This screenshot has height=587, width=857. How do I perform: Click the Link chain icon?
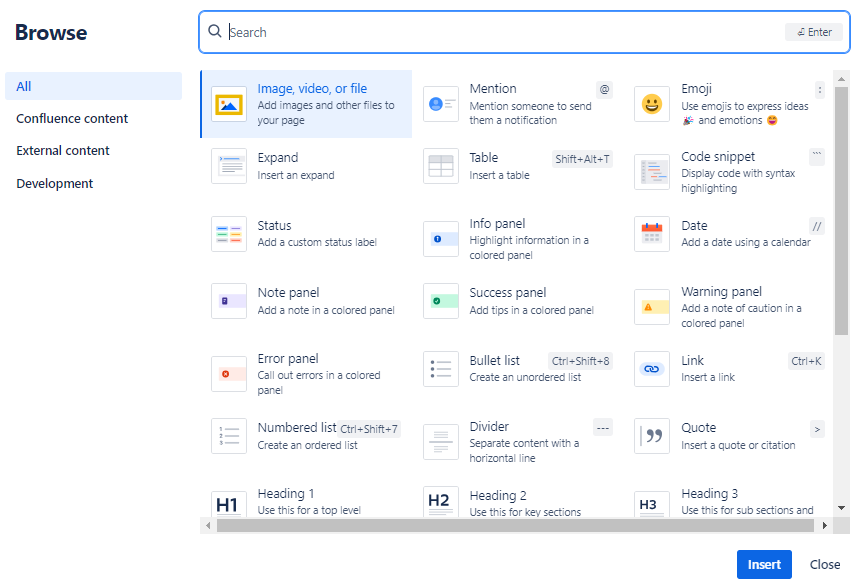pos(651,369)
